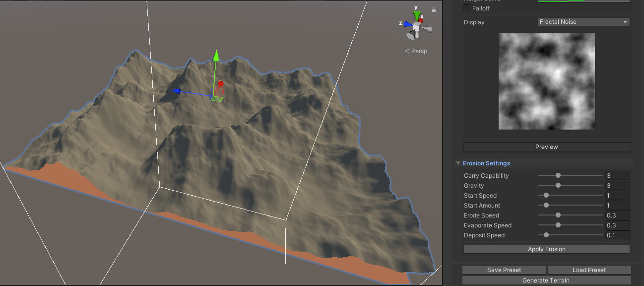Click Apply Erosion

point(546,249)
